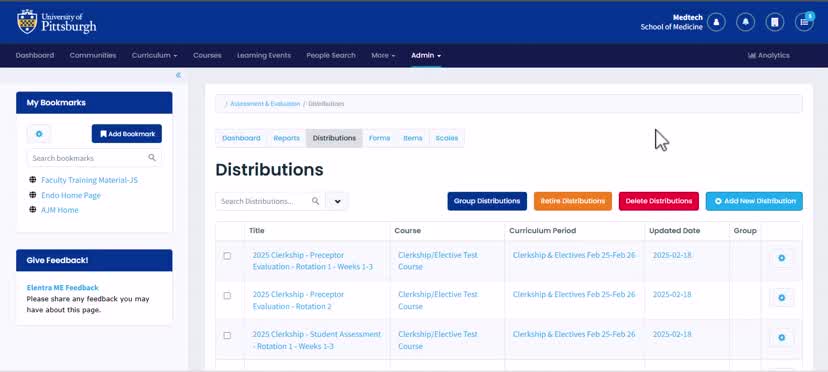828x372 pixels.
Task: Click globe icon beside Endo Home Page
Action: tap(33, 195)
